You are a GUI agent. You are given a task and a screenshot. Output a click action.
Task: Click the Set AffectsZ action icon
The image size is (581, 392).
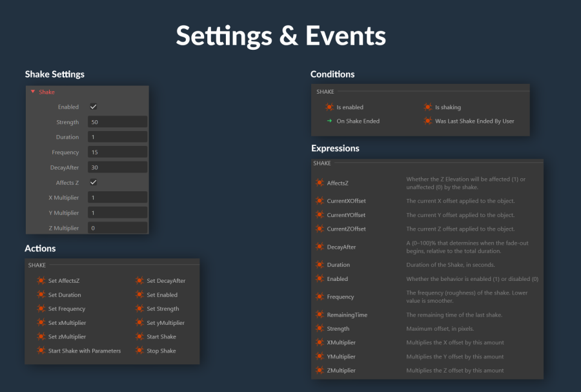pyautogui.click(x=41, y=280)
